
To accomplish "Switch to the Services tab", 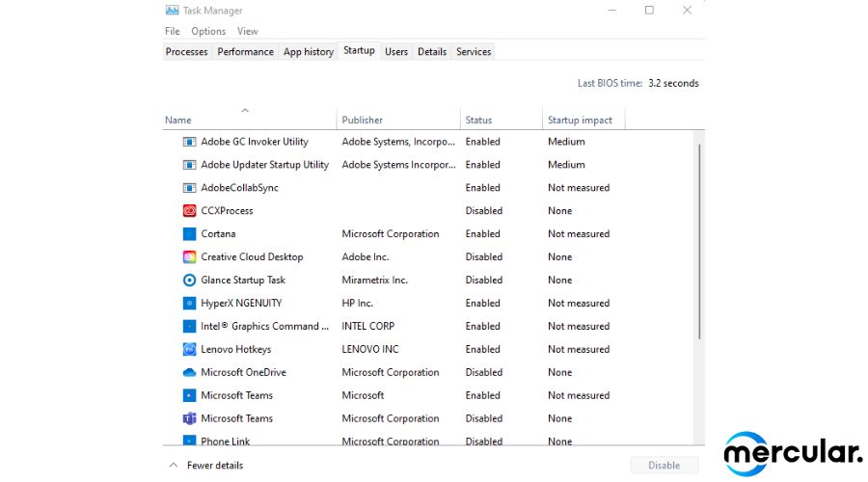I will click(474, 51).
